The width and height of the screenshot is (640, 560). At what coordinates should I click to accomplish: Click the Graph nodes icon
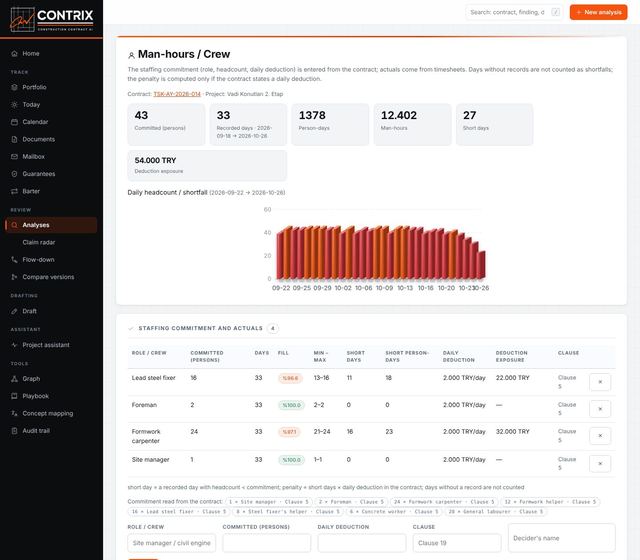click(14, 379)
